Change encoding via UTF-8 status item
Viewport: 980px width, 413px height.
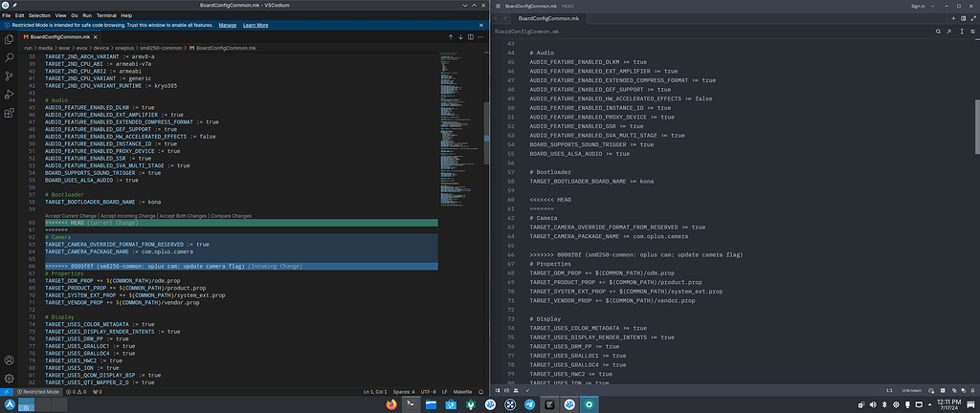coord(428,392)
